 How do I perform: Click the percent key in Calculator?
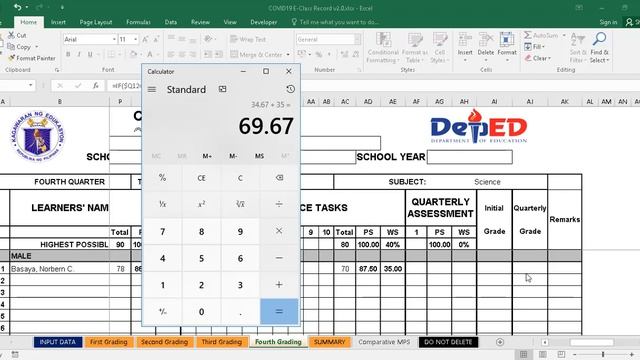162,178
